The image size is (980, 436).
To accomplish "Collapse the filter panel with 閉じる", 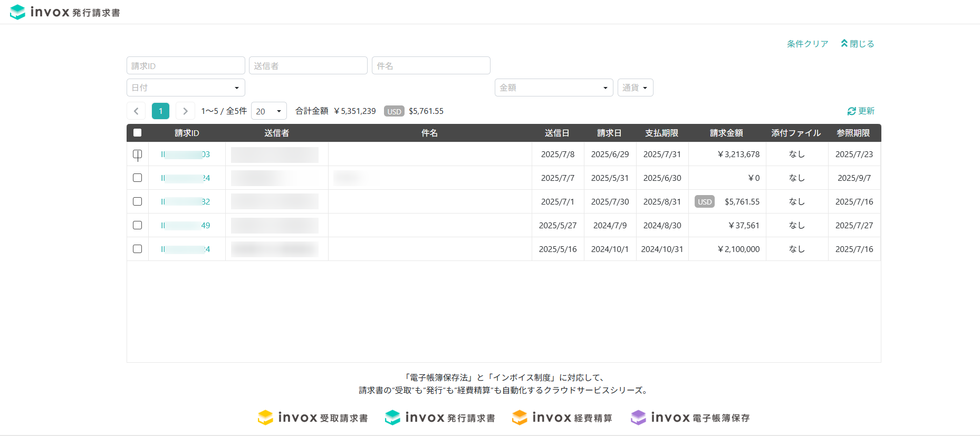I will point(858,44).
